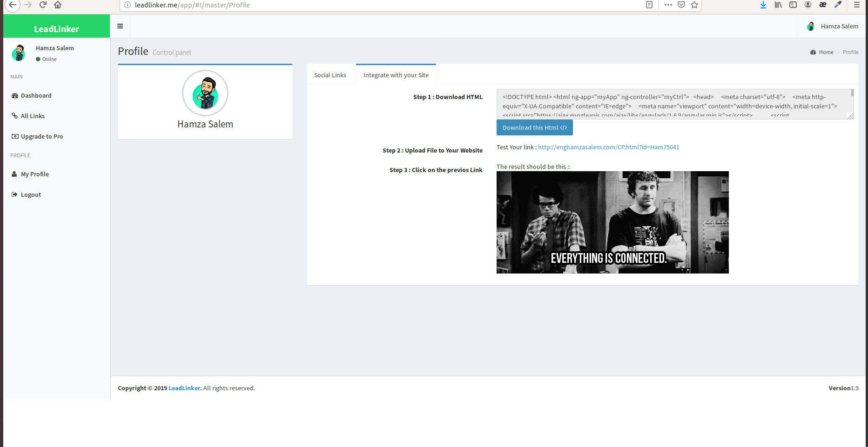Open page actions three-dot menu
Image resolution: width=868 pixels, height=447 pixels.
(x=668, y=5)
